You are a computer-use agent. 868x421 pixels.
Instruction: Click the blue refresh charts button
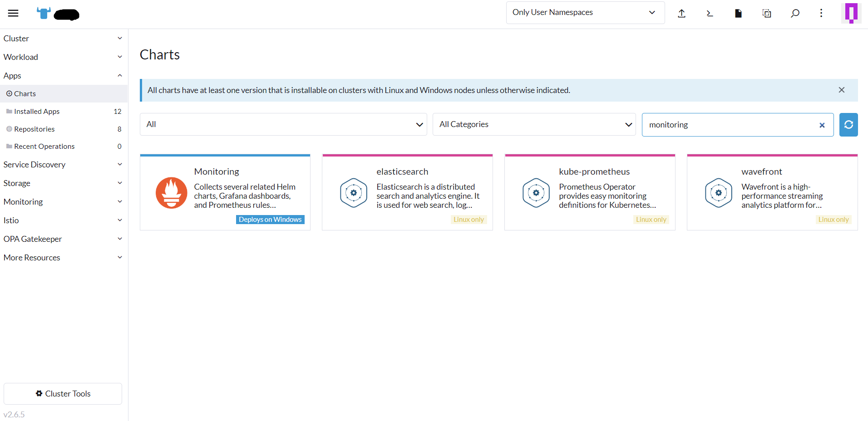[848, 125]
